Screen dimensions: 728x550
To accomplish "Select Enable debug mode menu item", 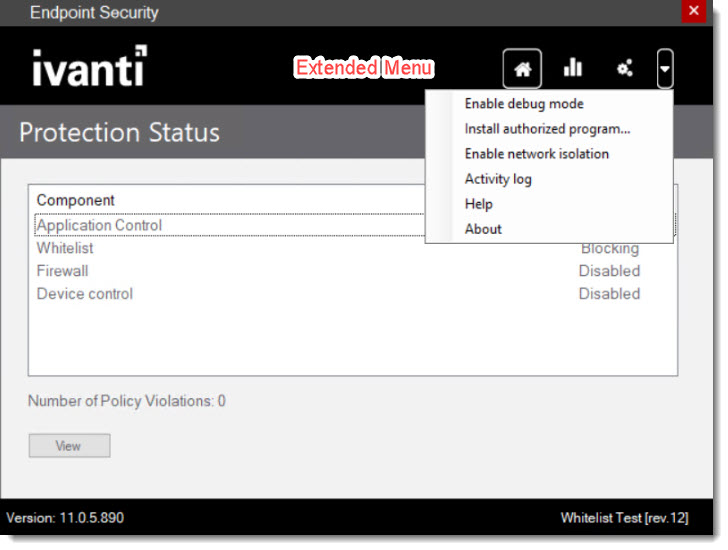I will (524, 104).
